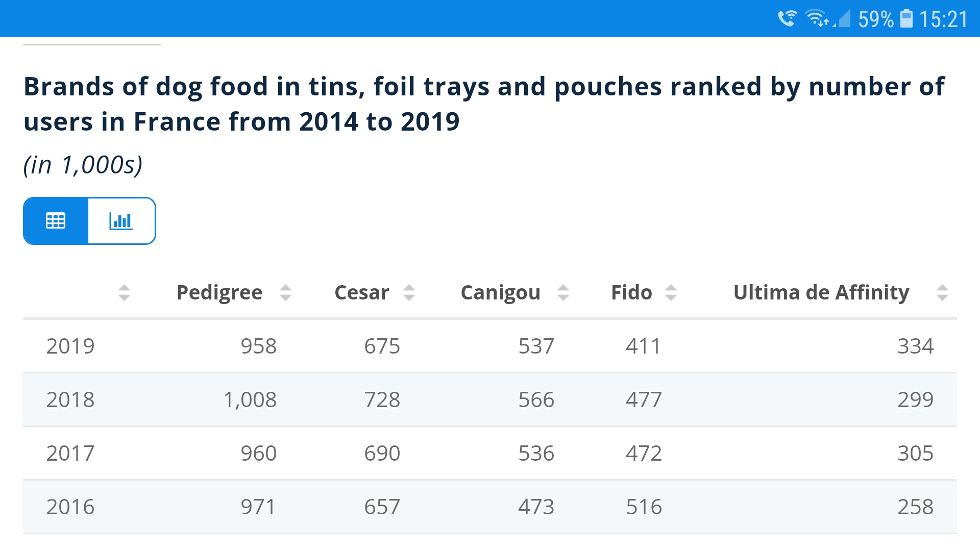The height and width of the screenshot is (551, 980).
Task: Click the Ultima de Affinity header
Action: tap(821, 293)
